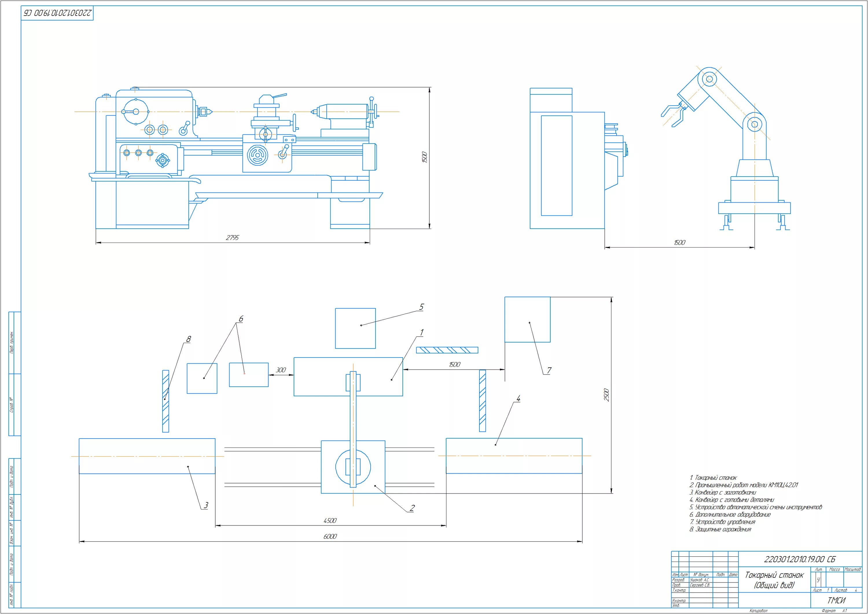Viewport: 868px width, 614px height.
Task: Select the right finished-parts conveyor rectangle
Action: (514, 456)
